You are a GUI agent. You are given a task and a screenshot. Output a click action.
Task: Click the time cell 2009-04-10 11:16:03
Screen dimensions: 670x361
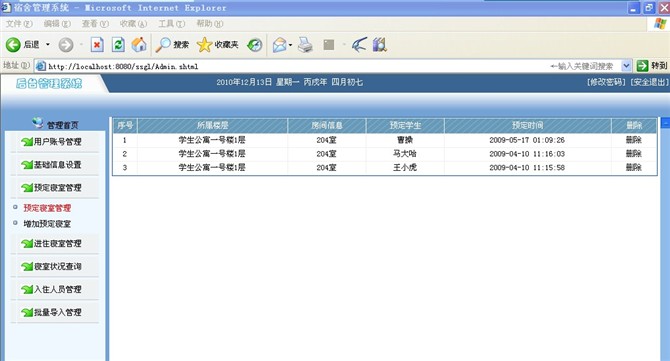click(x=527, y=154)
